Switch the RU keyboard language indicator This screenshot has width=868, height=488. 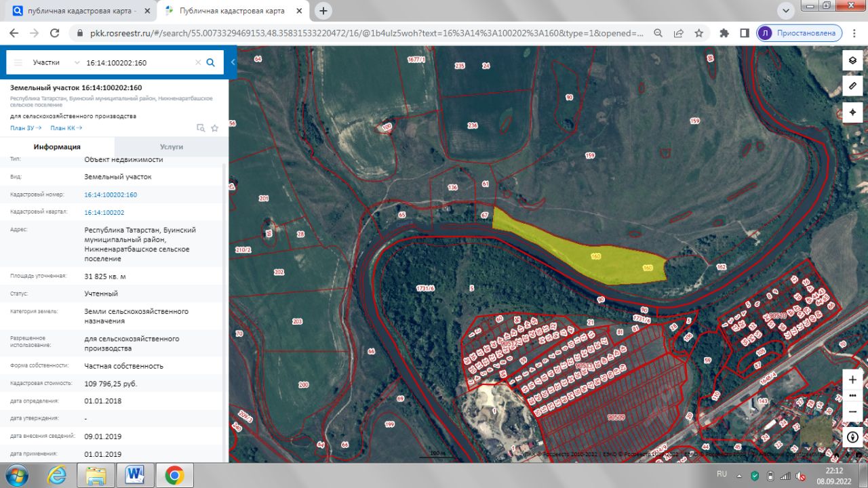722,474
